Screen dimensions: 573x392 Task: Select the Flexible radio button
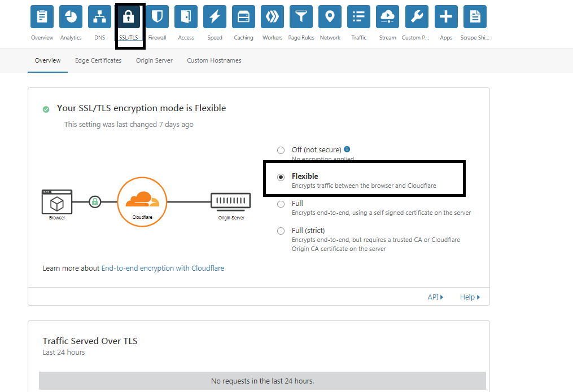click(281, 177)
